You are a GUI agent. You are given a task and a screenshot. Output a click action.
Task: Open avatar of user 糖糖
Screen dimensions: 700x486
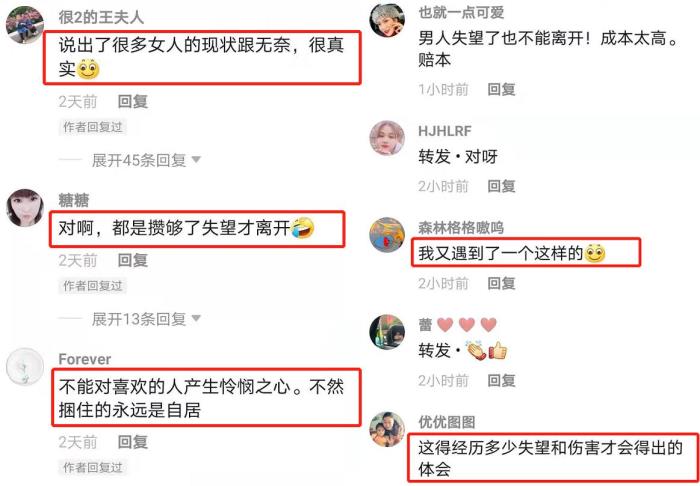25,207
